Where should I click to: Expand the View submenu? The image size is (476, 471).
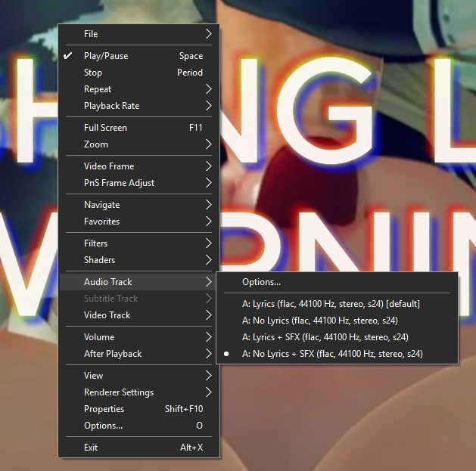138,376
